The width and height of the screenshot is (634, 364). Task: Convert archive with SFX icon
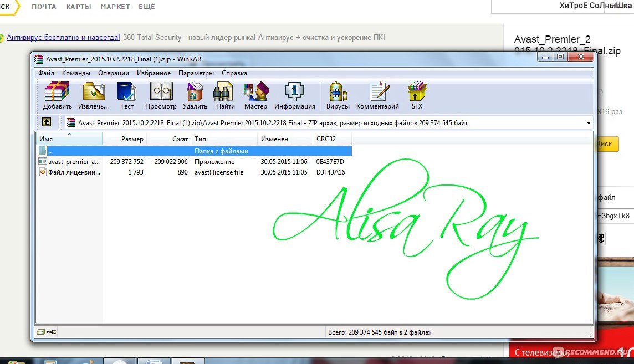417,95
